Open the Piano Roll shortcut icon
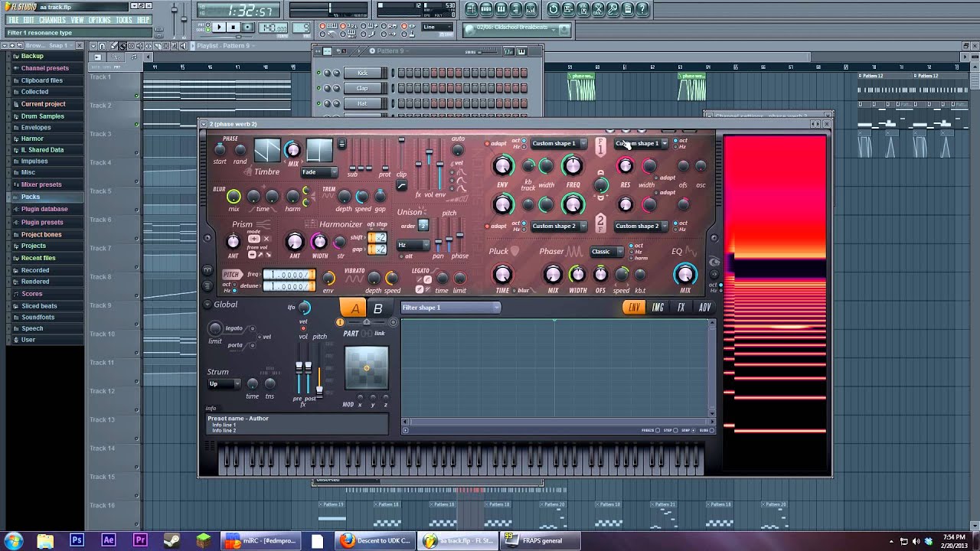980x551 pixels. 501,9
